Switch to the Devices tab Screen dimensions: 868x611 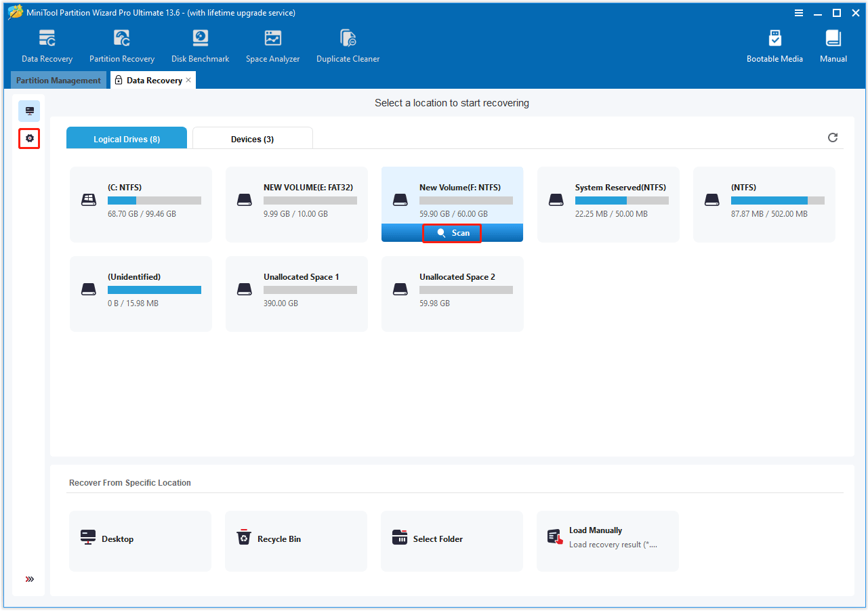pyautogui.click(x=252, y=138)
